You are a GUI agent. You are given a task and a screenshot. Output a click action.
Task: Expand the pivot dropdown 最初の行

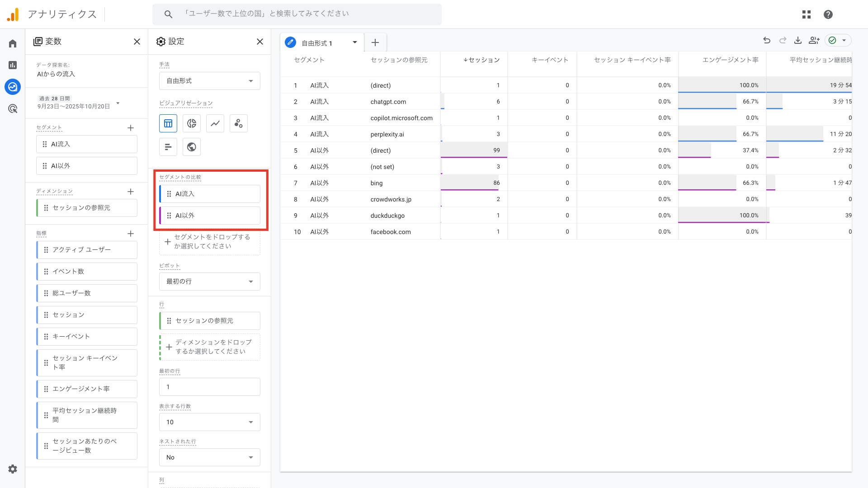coord(209,282)
